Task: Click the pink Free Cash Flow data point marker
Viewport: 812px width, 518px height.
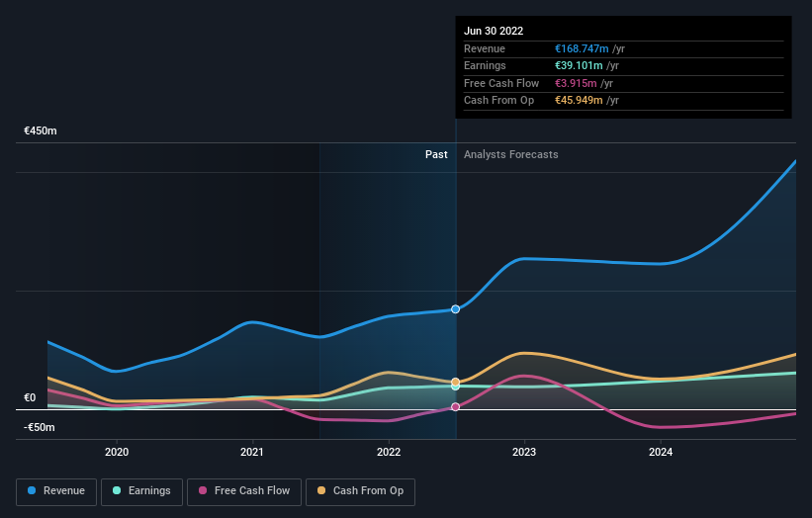Action: pos(455,406)
